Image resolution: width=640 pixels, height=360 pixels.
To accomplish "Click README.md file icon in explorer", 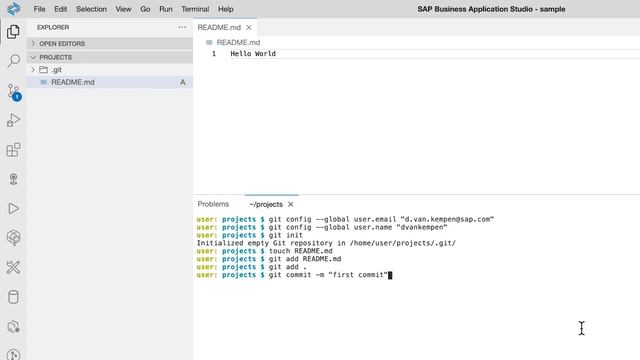I will pos(44,82).
